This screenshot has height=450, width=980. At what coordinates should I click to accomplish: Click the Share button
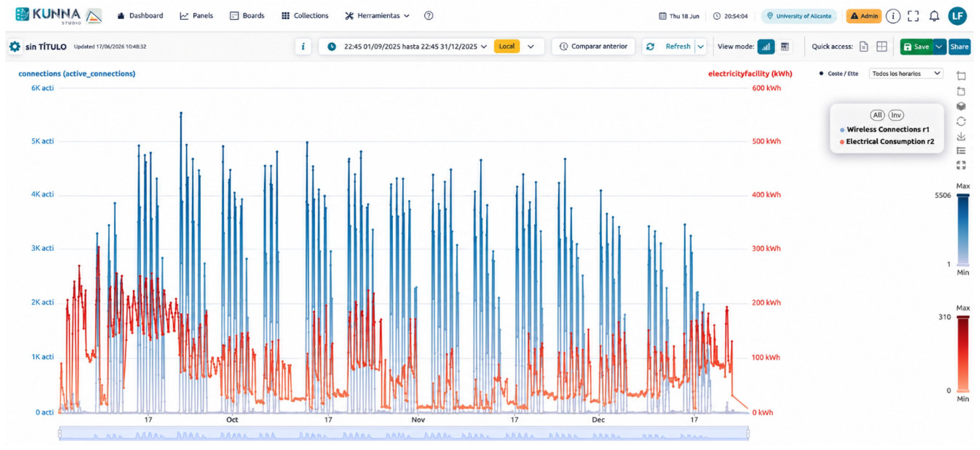tap(959, 47)
